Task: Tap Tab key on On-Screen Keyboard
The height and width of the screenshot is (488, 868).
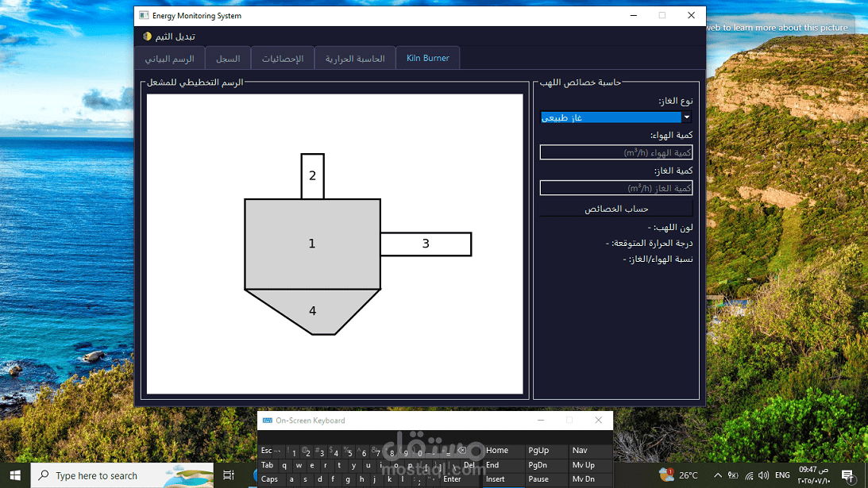Action: [x=268, y=465]
